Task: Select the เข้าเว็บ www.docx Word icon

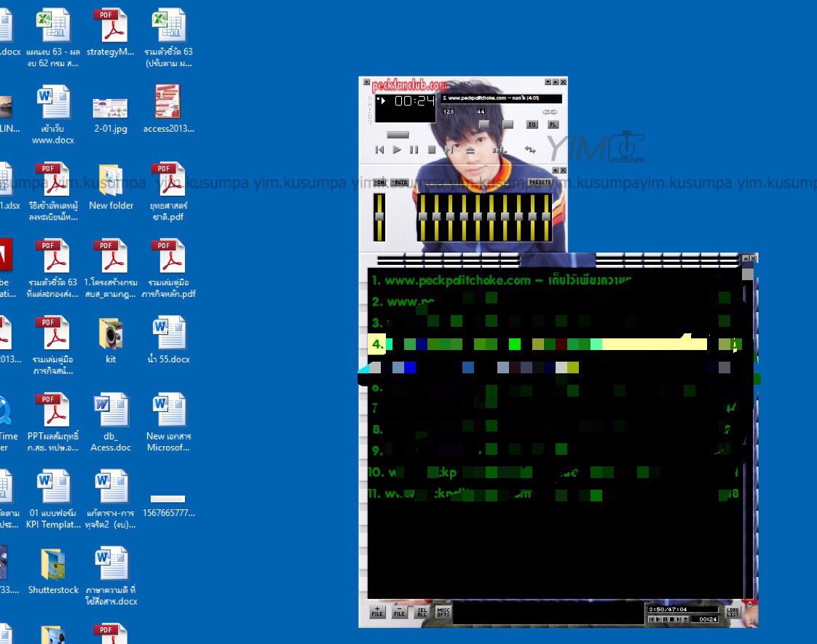Action: (x=52, y=114)
